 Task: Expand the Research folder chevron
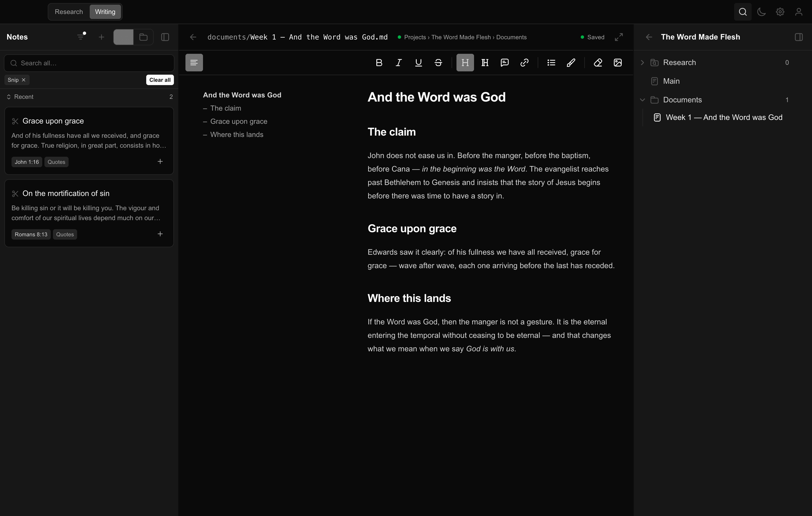[x=642, y=62]
